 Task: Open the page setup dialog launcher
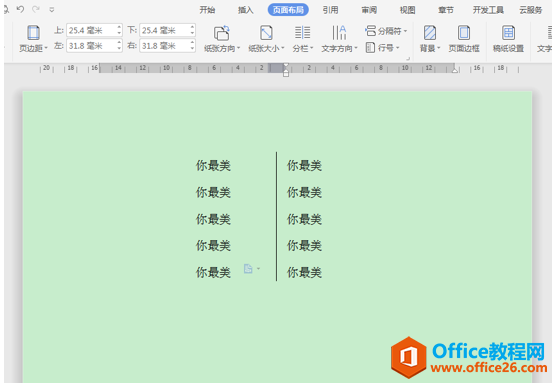[408, 58]
